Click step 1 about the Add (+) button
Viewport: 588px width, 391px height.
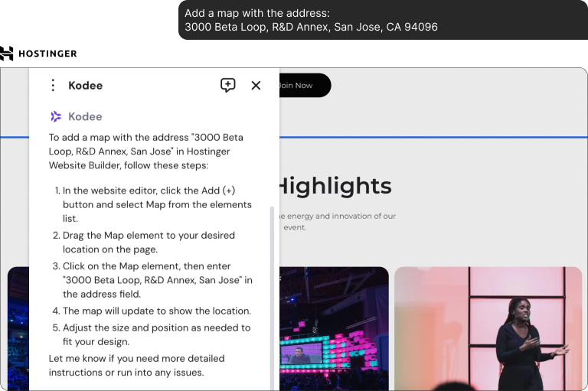[x=157, y=204]
